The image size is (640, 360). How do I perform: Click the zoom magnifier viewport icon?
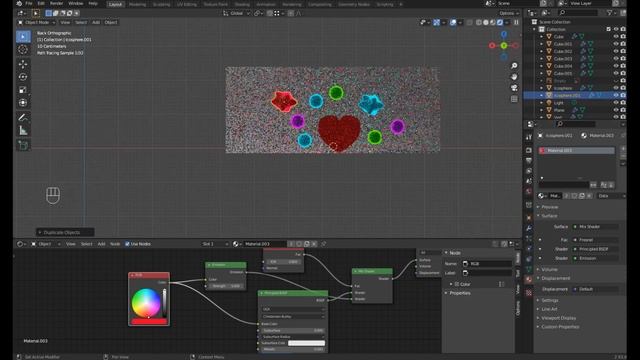coord(514,66)
